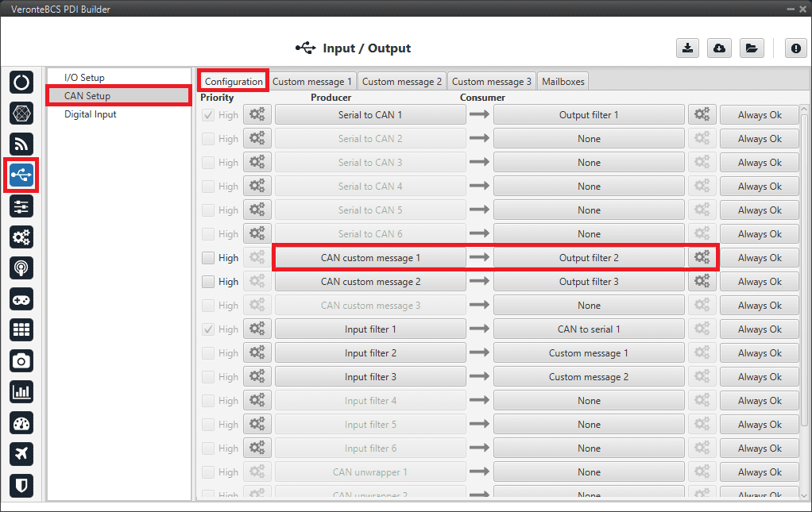Toggle High priority checkbox for CAN custom message 3

(x=208, y=305)
